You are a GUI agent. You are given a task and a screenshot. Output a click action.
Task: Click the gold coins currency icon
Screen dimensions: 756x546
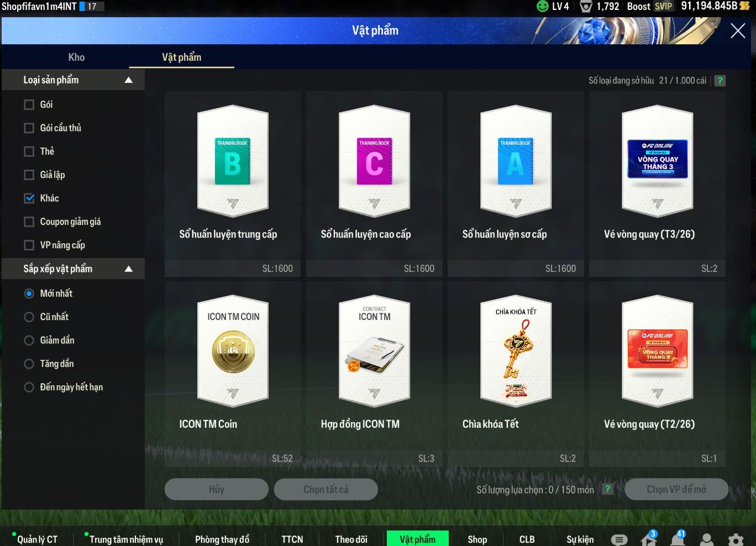click(744, 6)
